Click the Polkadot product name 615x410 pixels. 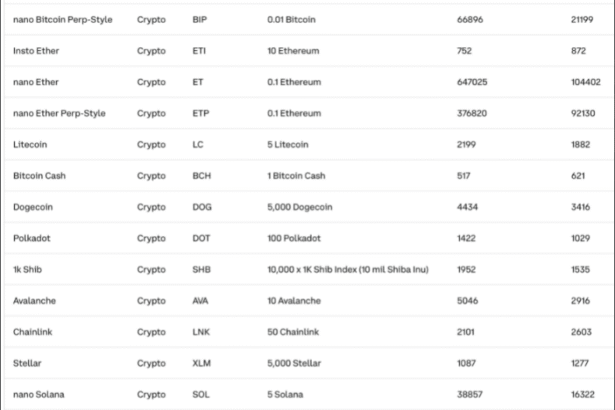[x=33, y=238]
